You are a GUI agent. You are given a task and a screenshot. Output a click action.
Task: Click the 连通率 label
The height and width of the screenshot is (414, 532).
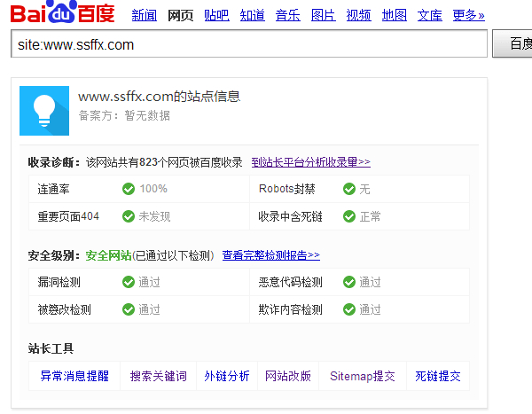coord(53,189)
